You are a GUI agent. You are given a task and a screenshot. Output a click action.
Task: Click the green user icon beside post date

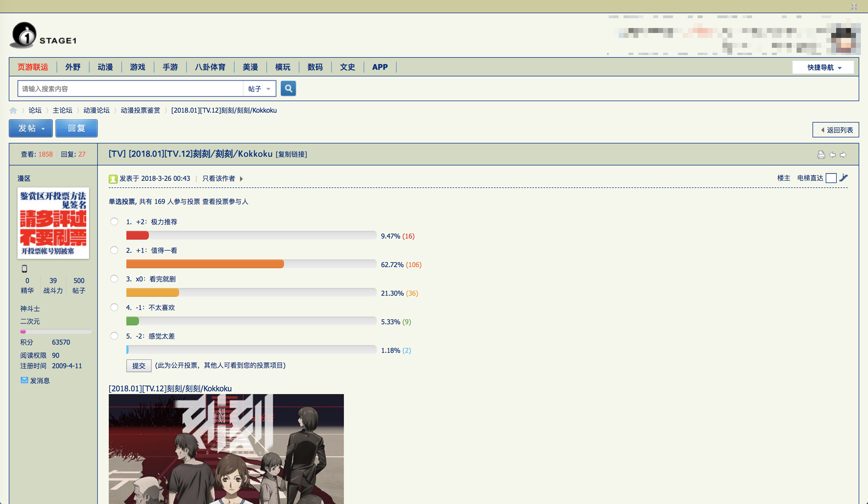click(x=113, y=178)
